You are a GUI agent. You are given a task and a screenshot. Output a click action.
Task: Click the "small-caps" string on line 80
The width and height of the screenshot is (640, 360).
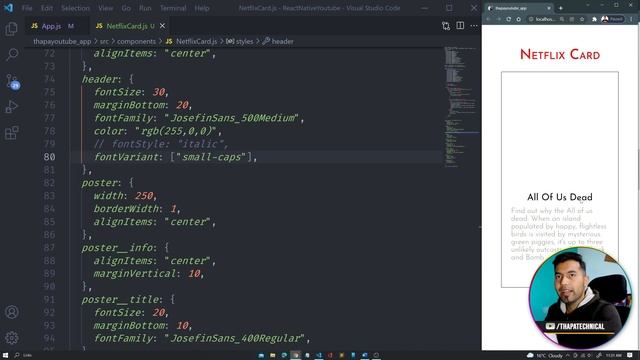coord(211,157)
